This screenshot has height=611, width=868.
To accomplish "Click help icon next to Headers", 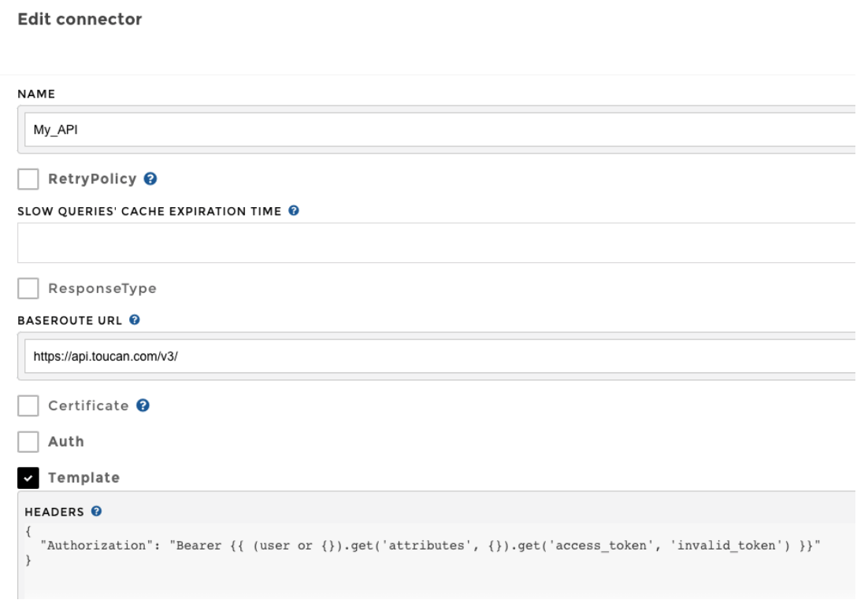I will 95,512.
